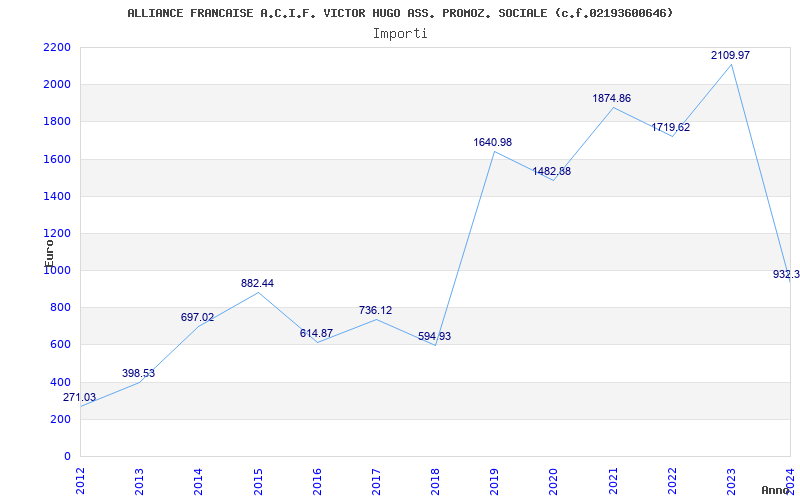800x500 pixels.
Task: Select the 400 y-axis value
Action: pos(60,382)
